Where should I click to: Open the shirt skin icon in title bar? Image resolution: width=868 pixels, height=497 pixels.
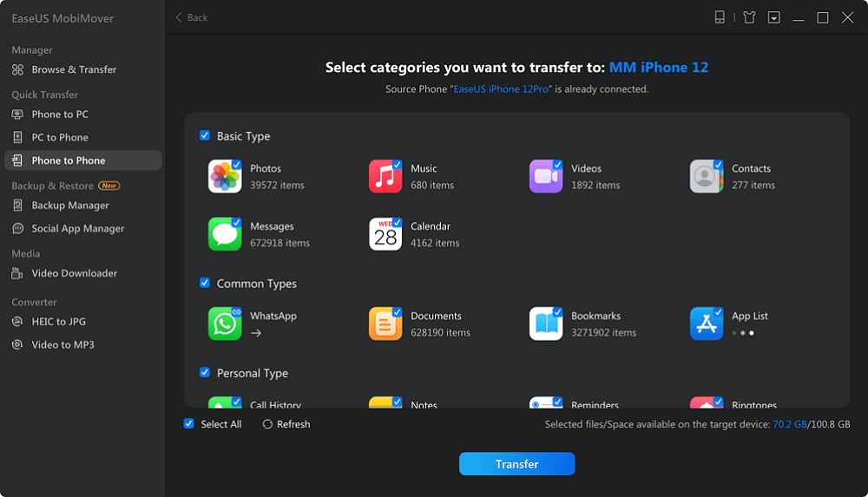click(750, 17)
